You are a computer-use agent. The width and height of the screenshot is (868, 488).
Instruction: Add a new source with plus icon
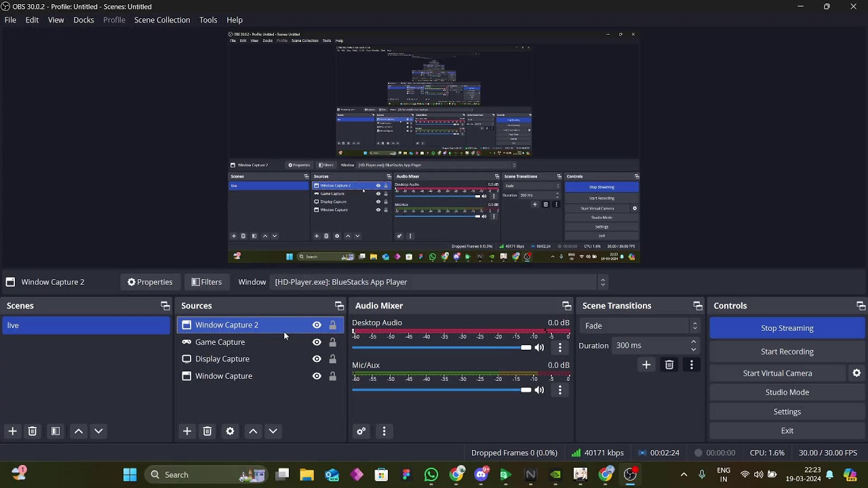[187, 431]
